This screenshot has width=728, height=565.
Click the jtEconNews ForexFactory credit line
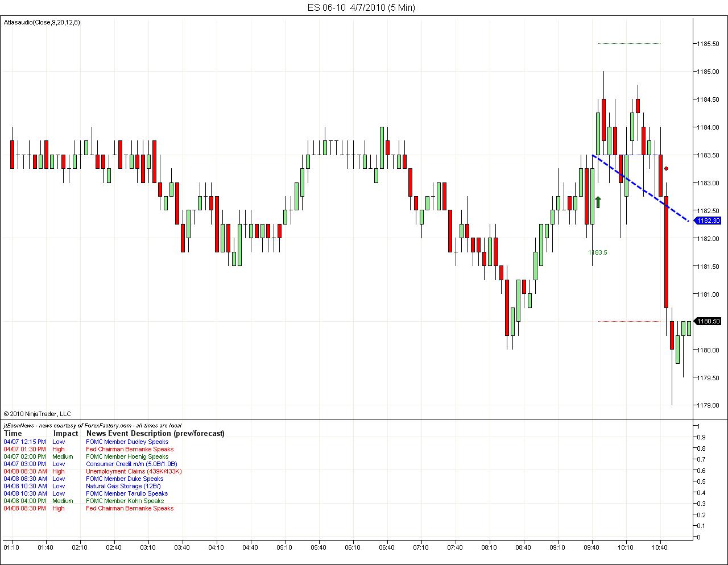[93, 425]
